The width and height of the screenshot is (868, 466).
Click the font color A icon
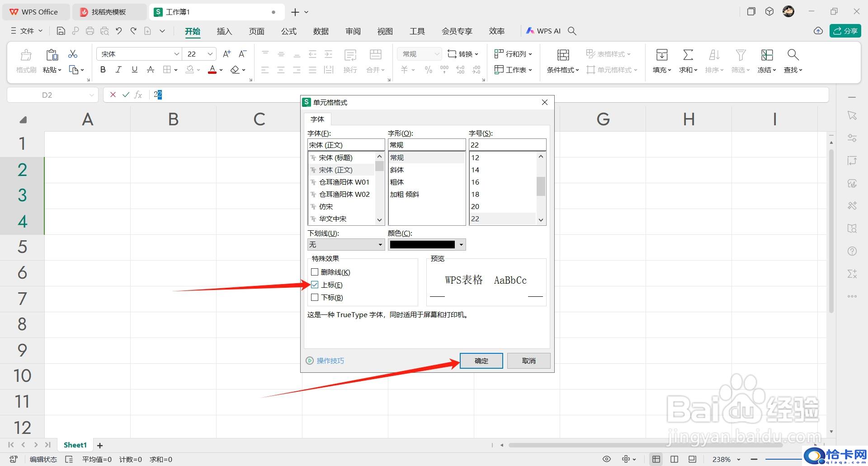(x=212, y=70)
